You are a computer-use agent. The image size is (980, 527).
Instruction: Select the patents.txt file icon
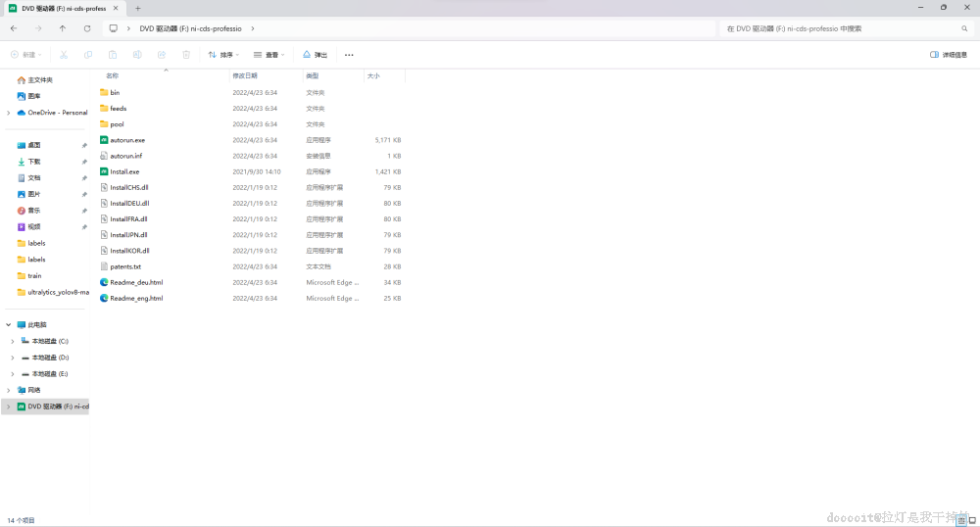click(x=105, y=266)
